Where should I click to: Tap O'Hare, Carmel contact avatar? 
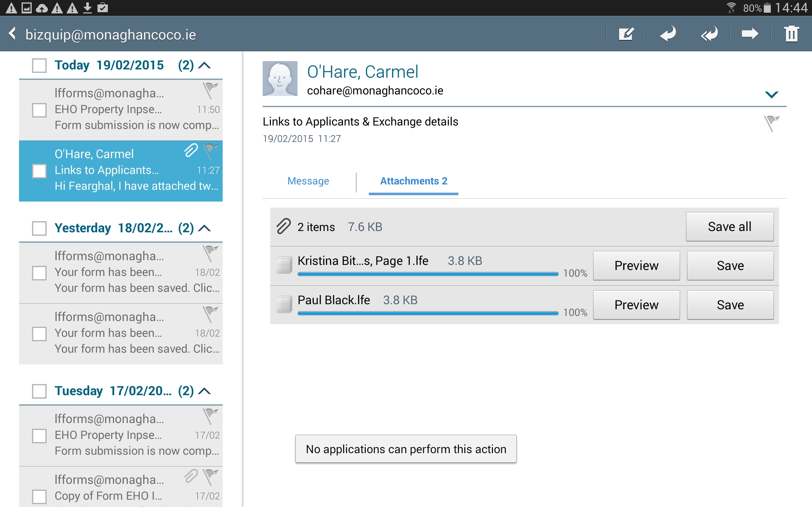(x=280, y=79)
